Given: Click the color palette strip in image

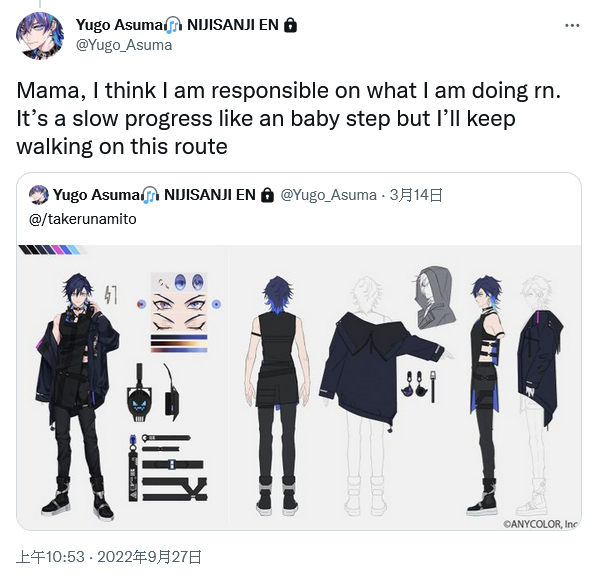Looking at the screenshot, I should pos(50,250).
